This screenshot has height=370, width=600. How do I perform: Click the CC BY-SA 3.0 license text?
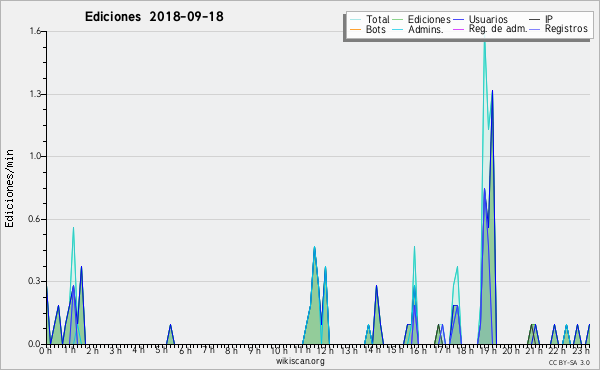point(569,363)
